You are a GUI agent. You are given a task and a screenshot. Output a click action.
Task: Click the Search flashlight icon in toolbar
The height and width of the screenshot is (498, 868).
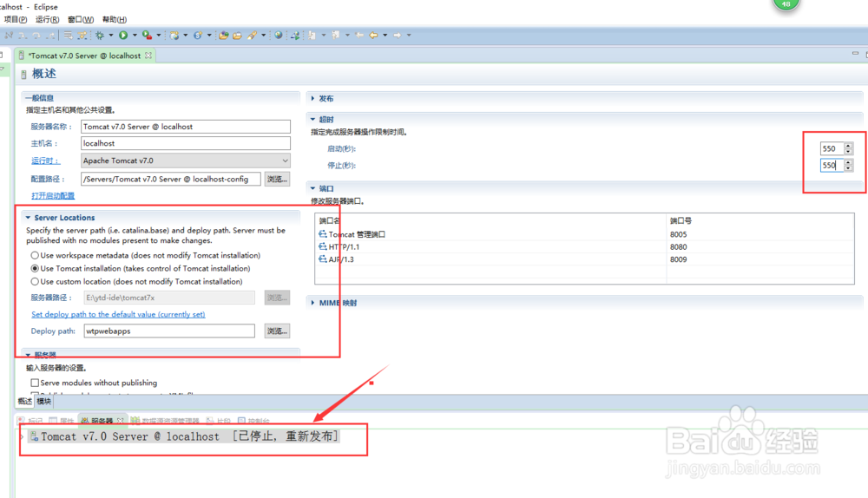coord(252,36)
